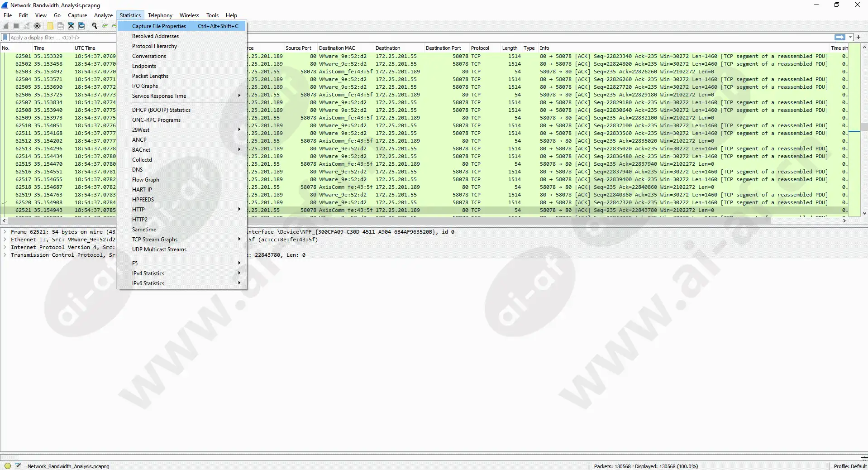Screen dimensions: 868x470
Task: Click the capture file comment pencil icon
Action: [18, 465]
